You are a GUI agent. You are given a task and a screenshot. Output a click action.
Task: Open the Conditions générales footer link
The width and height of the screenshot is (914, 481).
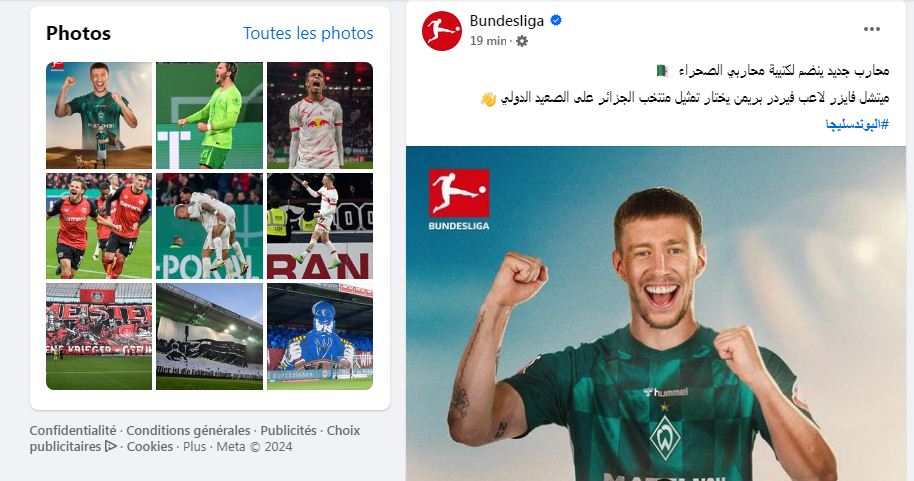(188, 430)
